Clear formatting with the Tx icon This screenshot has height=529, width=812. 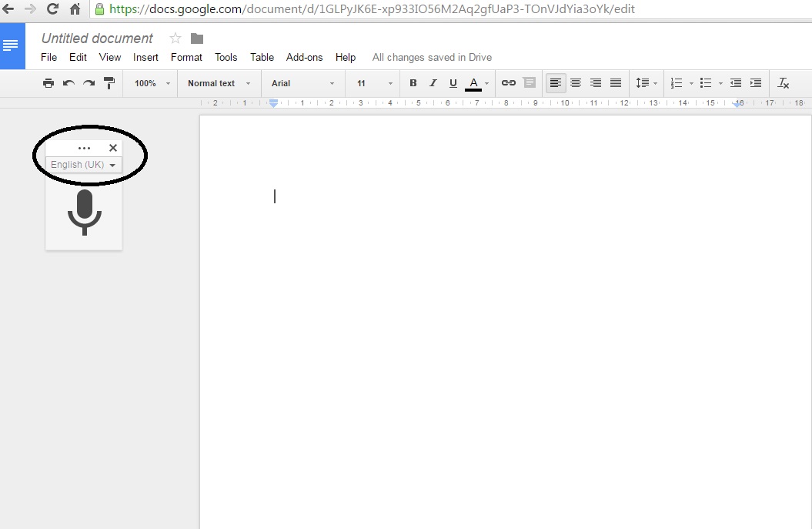coord(783,83)
